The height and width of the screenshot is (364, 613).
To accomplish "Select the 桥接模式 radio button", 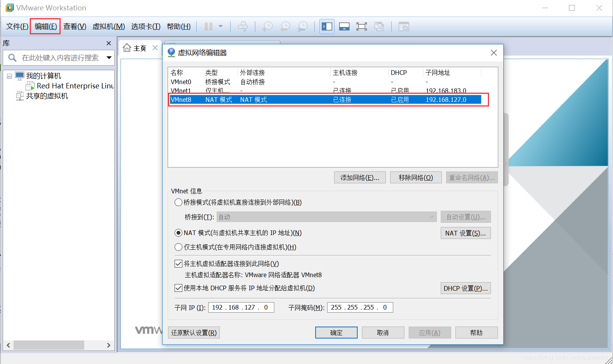I will click(x=178, y=202).
